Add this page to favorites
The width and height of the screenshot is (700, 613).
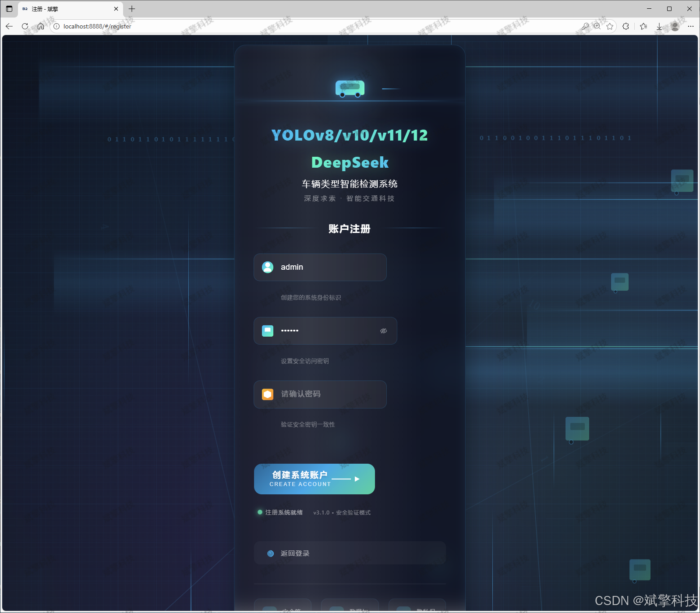610,26
